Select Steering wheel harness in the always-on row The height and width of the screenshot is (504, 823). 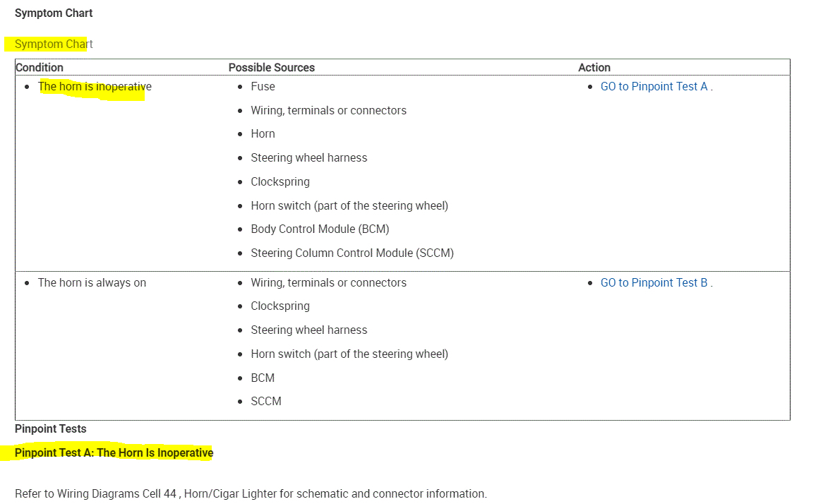click(309, 330)
